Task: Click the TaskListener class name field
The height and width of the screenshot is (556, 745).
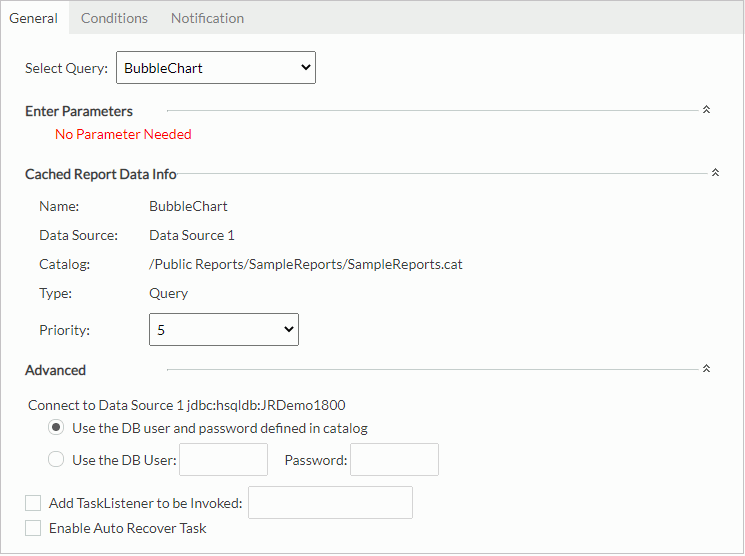Action: coord(330,503)
